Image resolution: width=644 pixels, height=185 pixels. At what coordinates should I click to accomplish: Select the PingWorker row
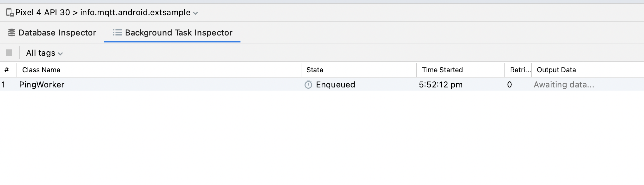pyautogui.click(x=159, y=85)
